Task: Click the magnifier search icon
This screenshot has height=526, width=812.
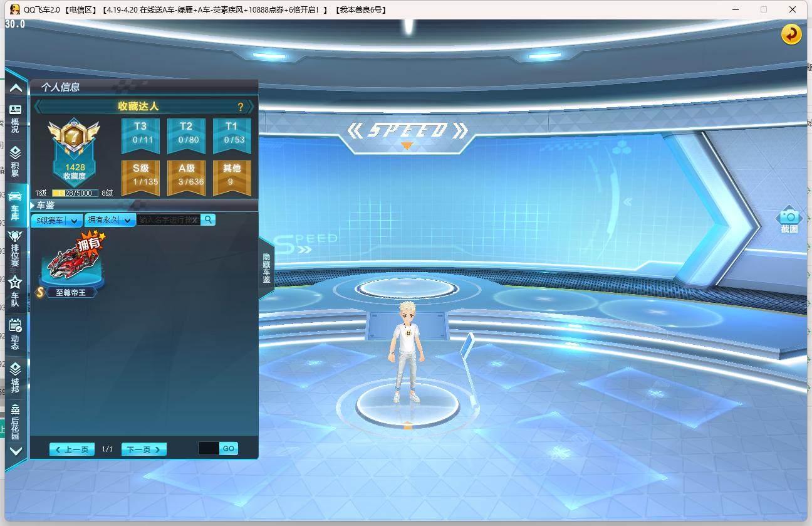Action: tap(208, 219)
